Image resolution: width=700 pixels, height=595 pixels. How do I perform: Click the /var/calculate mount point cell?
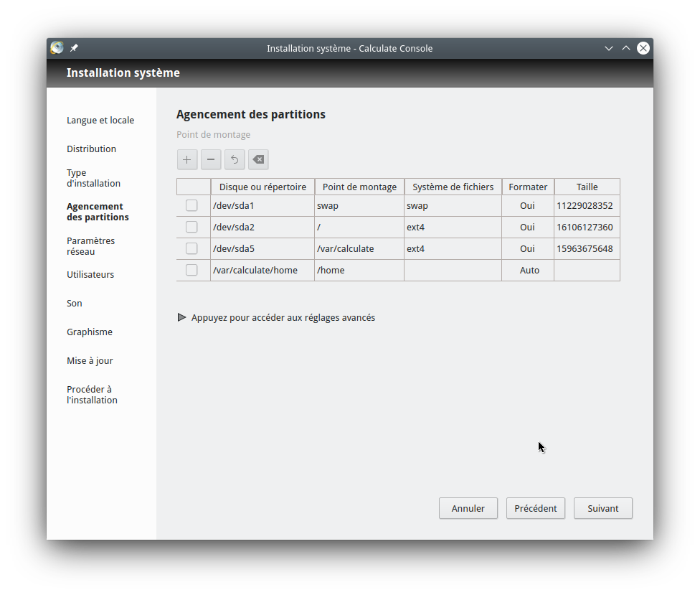pyautogui.click(x=359, y=248)
